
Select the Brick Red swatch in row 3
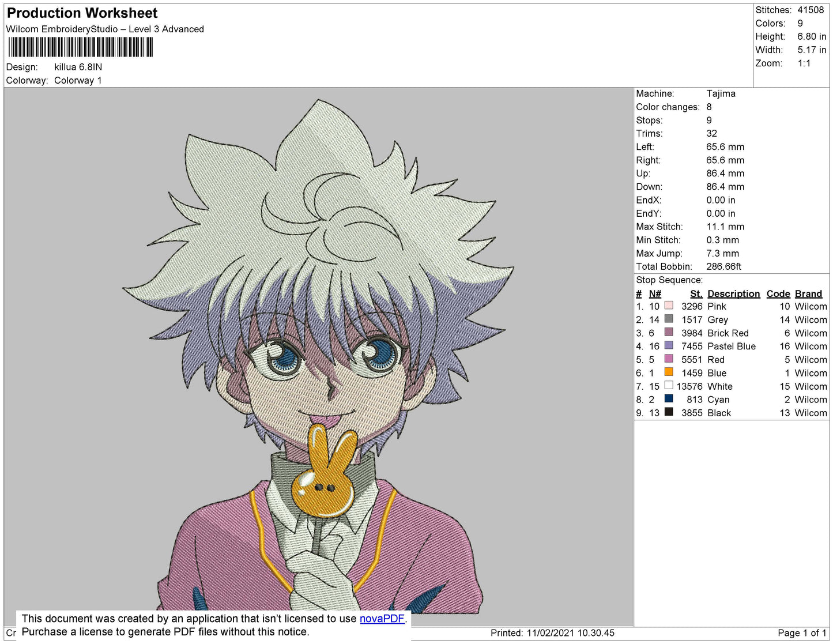click(669, 332)
